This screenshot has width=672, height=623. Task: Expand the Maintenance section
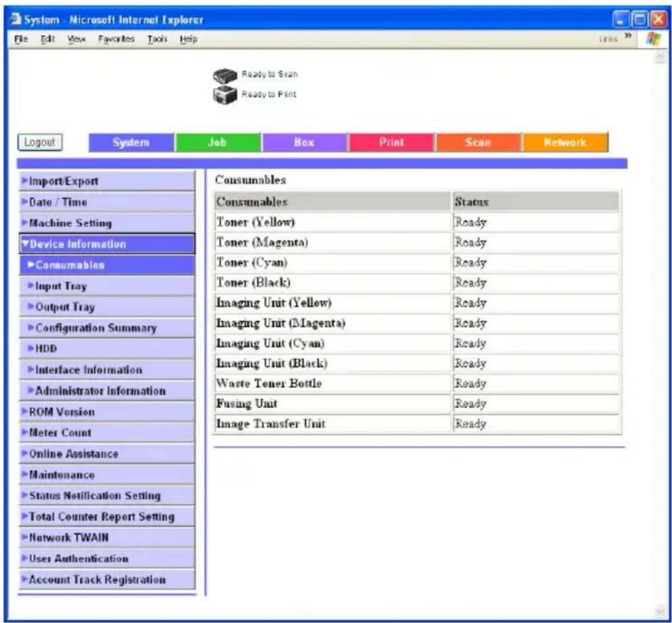coord(107,475)
